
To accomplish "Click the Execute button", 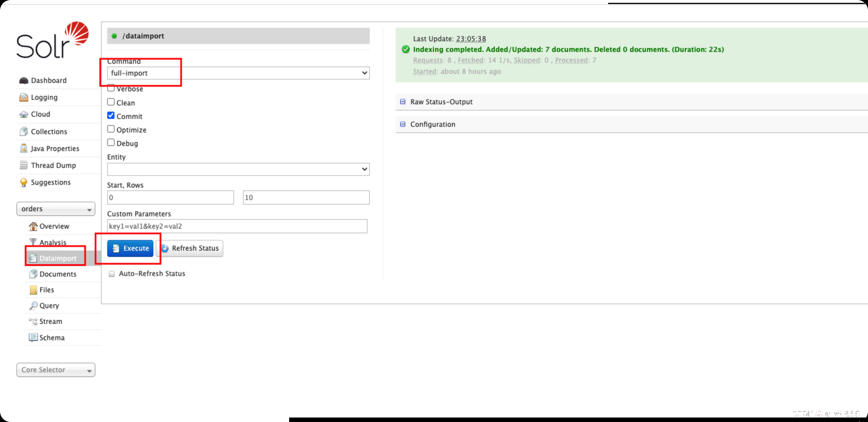I will 130,248.
